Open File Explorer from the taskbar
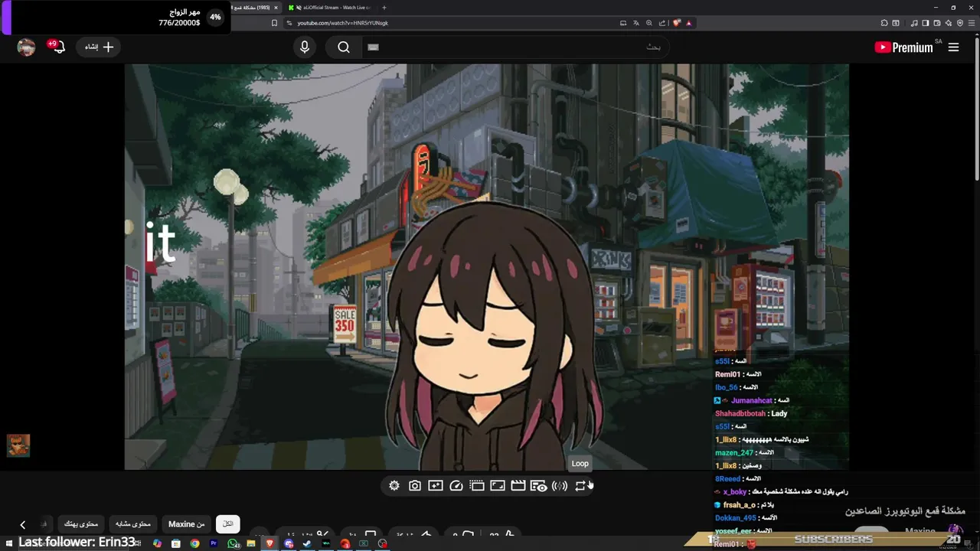The image size is (980, 551). [251, 543]
